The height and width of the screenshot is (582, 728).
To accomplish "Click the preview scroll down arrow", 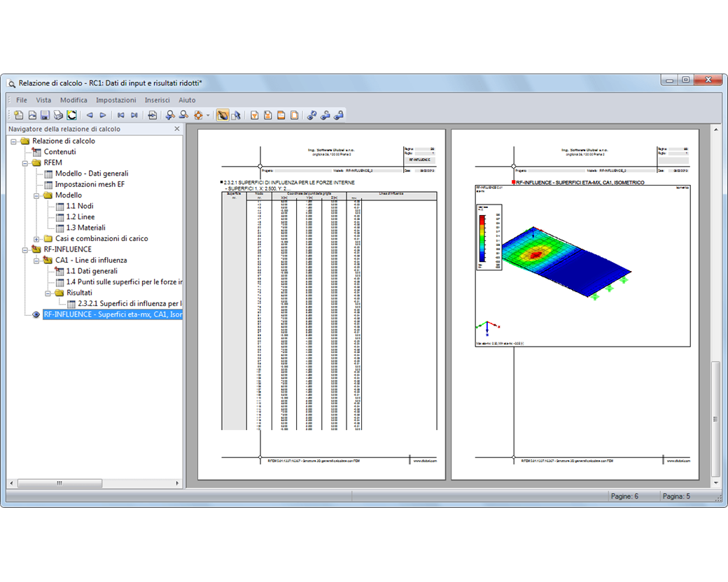I will point(716,483).
